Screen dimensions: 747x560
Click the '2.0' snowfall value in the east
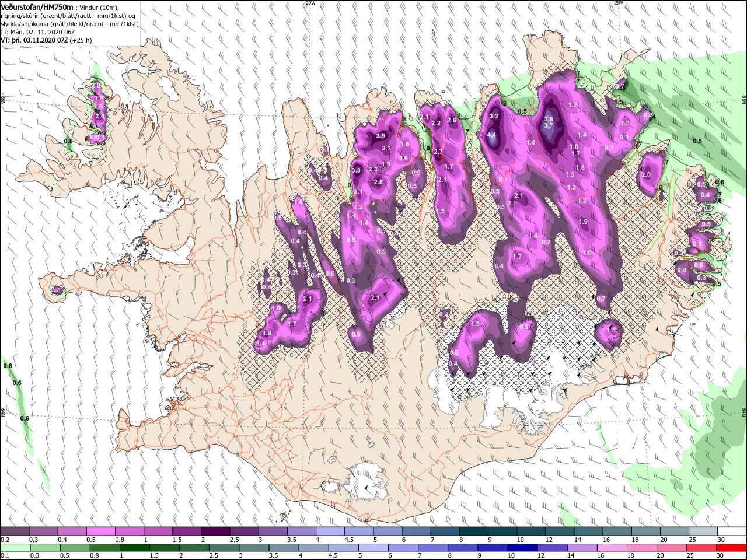646,175
